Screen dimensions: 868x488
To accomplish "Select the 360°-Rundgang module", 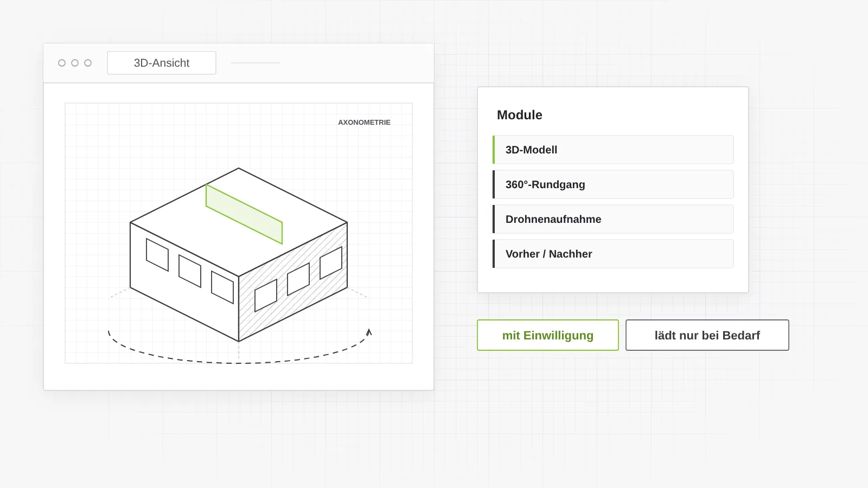I will pos(613,184).
